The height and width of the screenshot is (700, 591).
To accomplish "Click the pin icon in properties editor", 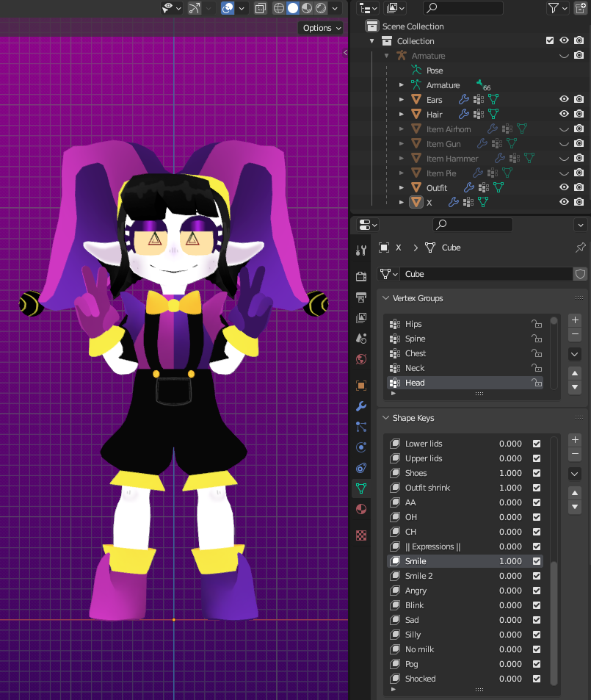I will (580, 248).
